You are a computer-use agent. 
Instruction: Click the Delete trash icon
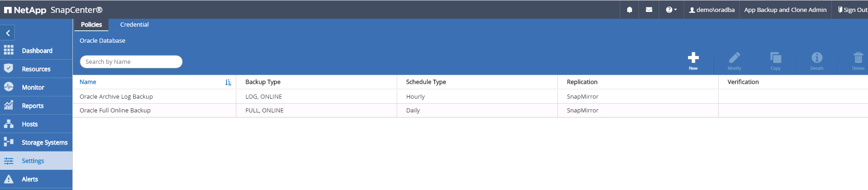pos(858,58)
